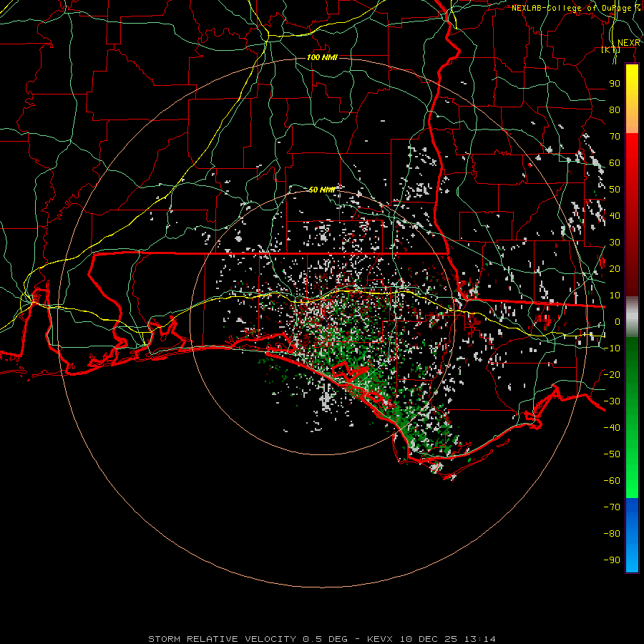Click the red segment of the color bar
Screen dimensions: 644x644
pyautogui.click(x=632, y=215)
